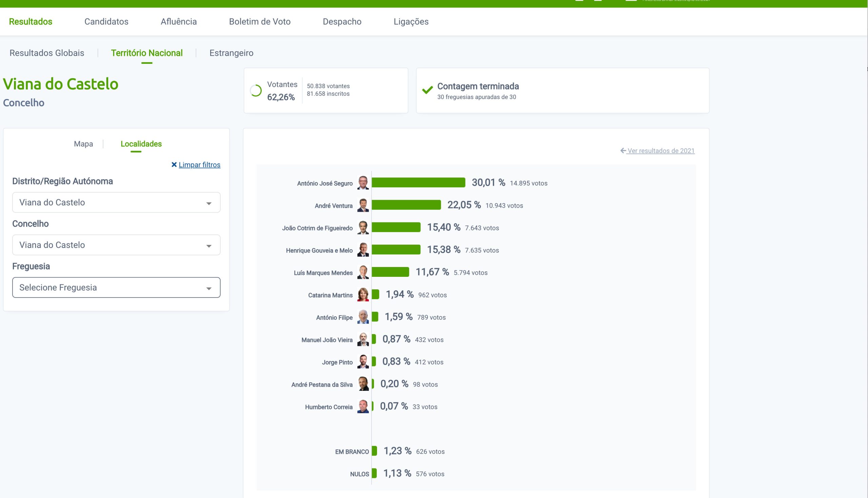Go to the Afluência menu item
The height and width of the screenshot is (498, 868).
click(178, 22)
